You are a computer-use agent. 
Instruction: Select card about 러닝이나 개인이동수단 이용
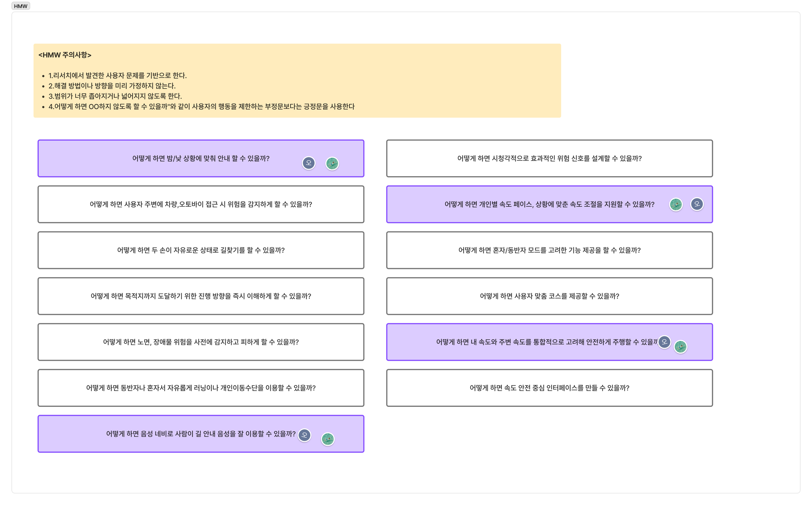(201, 388)
